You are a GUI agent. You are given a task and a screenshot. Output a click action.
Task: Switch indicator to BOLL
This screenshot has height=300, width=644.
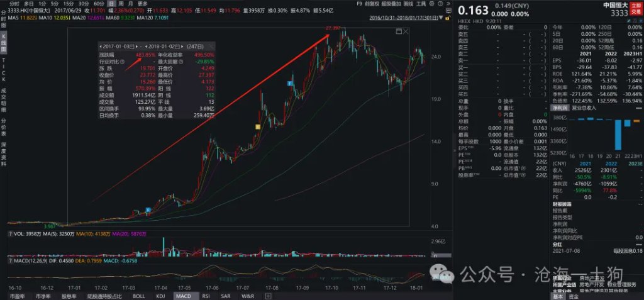139,296
